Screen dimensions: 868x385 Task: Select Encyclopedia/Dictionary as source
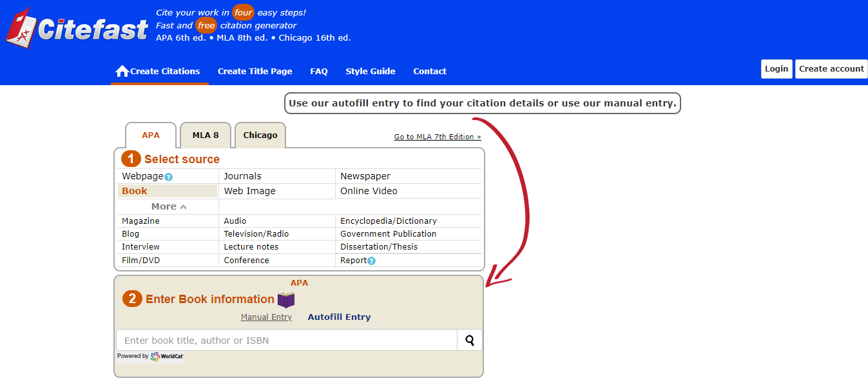[x=389, y=221]
